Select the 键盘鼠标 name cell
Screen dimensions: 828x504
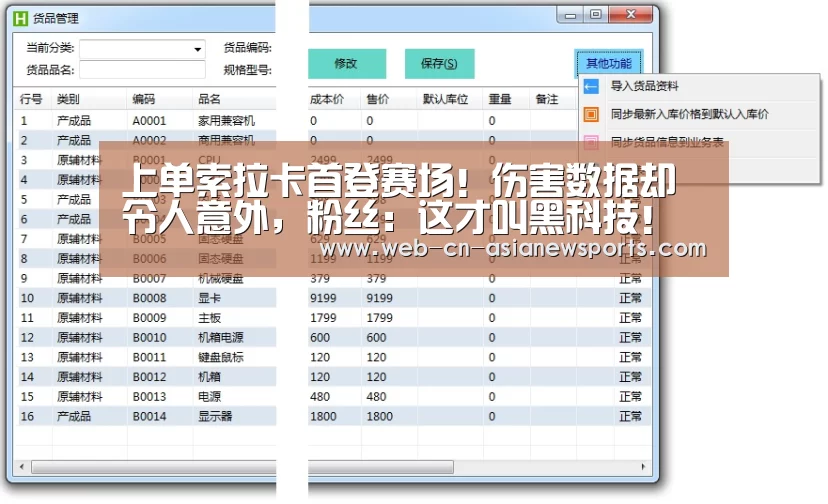pos(221,357)
